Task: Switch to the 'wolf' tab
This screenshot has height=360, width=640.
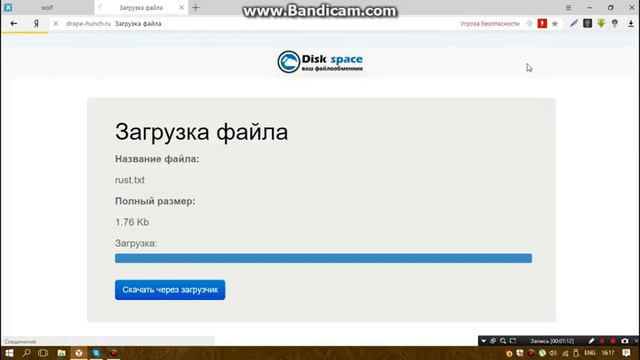Action: (x=47, y=8)
